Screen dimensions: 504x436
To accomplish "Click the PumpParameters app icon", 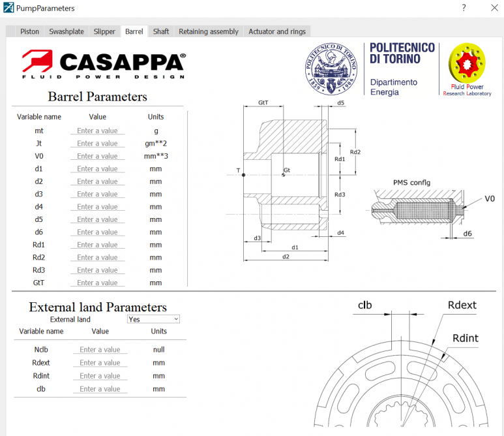I will point(8,8).
